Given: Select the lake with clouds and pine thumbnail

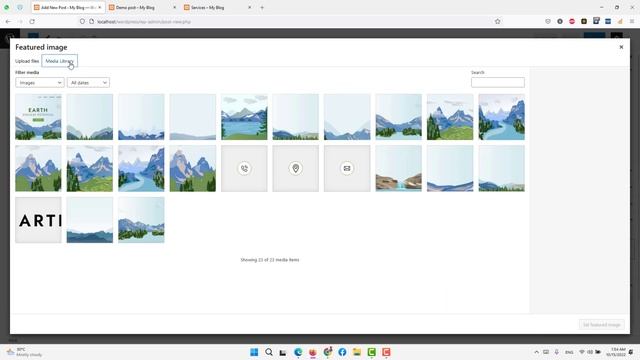Looking at the screenshot, I should (244, 117).
